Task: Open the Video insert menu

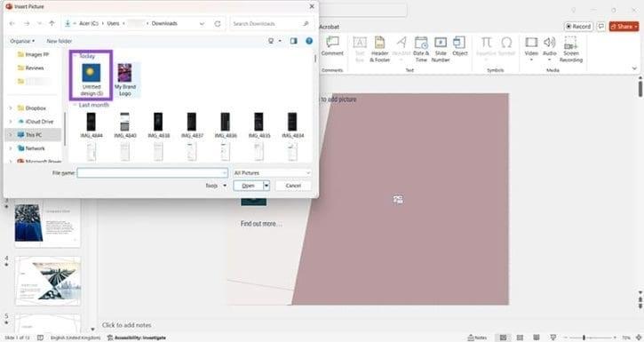Action: pyautogui.click(x=531, y=49)
